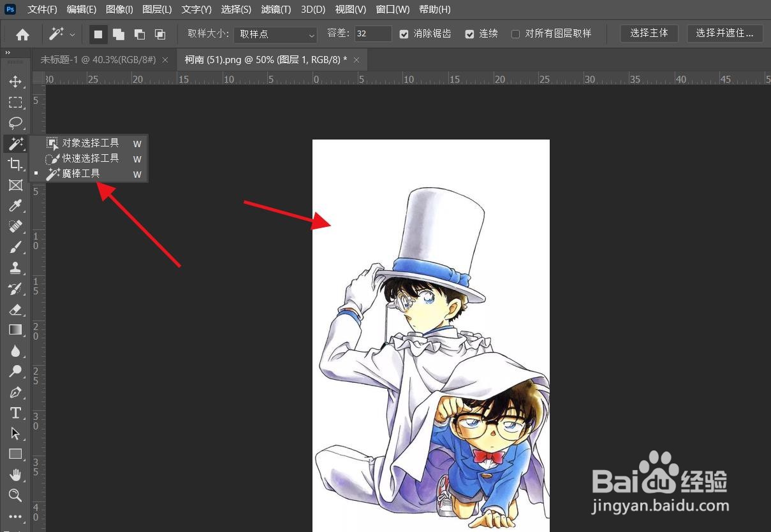Pick 快速选择工具 from the flyout
Image resolution: width=771 pixels, height=532 pixels.
coord(89,159)
